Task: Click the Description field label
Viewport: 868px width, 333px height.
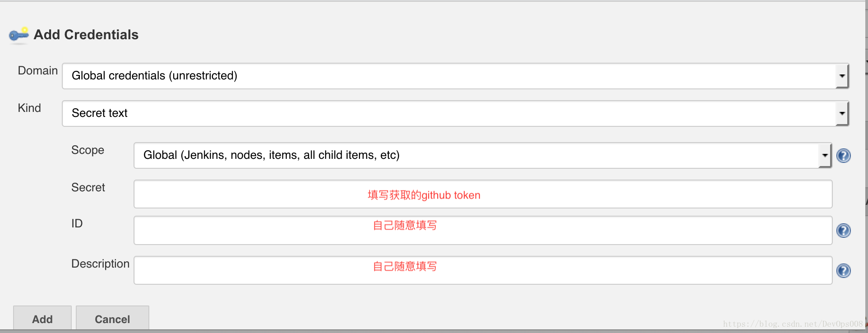Action: point(100,264)
